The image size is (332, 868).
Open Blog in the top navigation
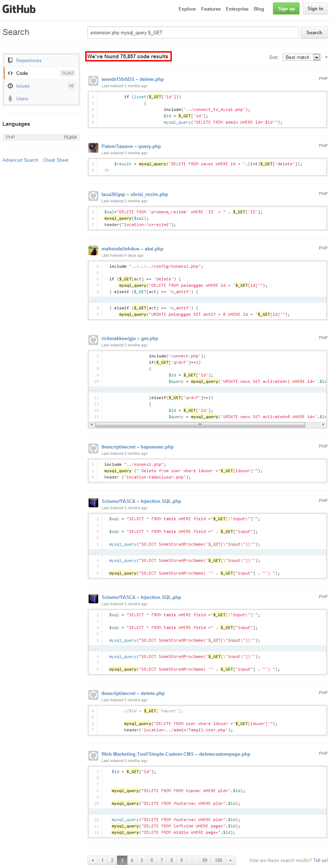[259, 9]
